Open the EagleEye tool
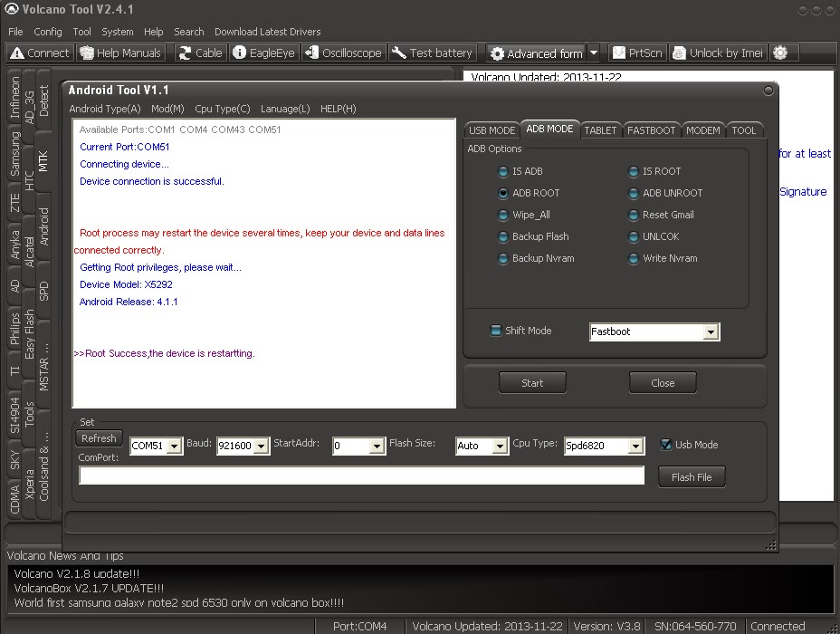This screenshot has width=840, height=634. point(264,53)
